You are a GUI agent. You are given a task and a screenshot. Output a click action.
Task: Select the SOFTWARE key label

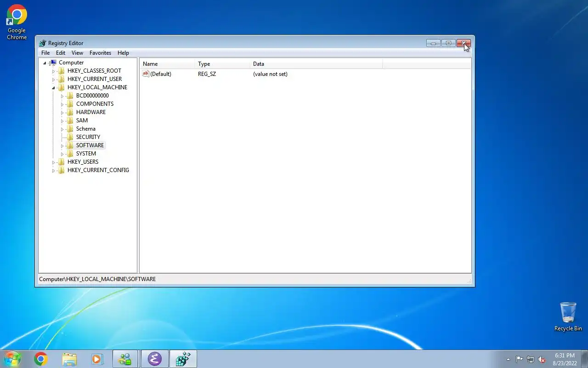coord(90,145)
